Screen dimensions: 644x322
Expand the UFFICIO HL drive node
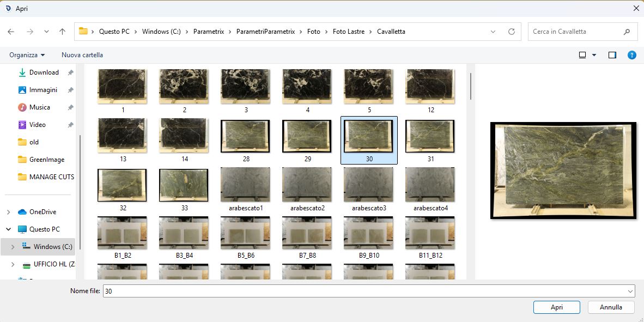[13, 264]
